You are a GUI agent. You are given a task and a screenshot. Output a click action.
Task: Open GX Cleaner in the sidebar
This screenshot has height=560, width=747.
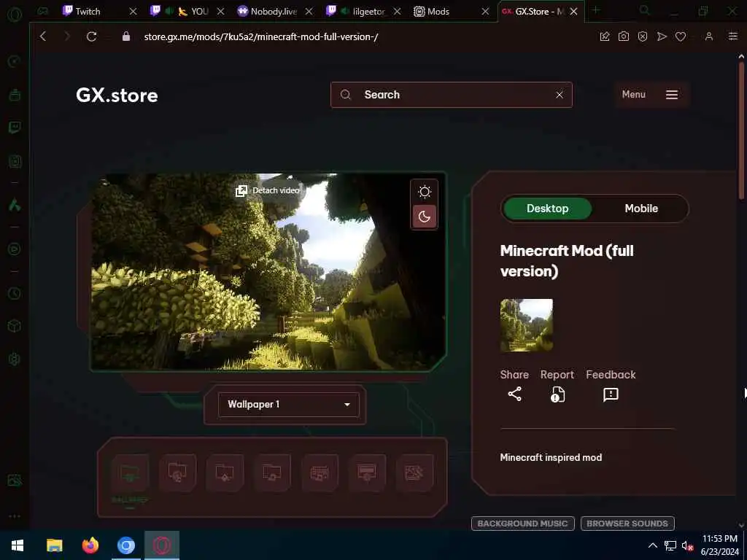15,94
